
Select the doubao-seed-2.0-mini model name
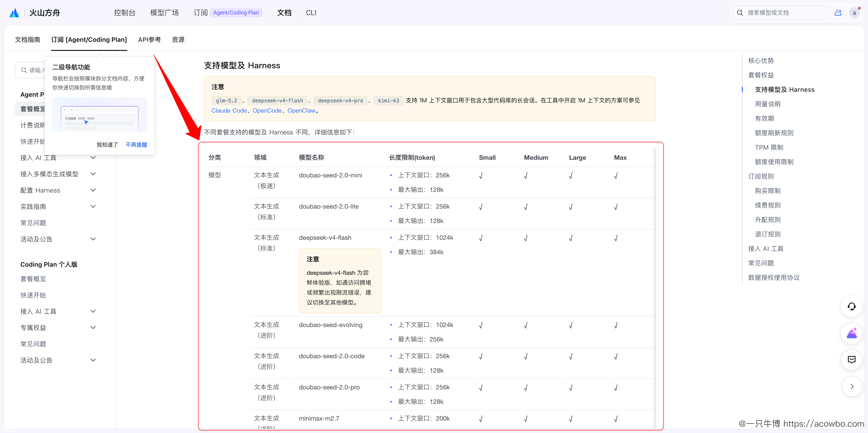coord(330,175)
